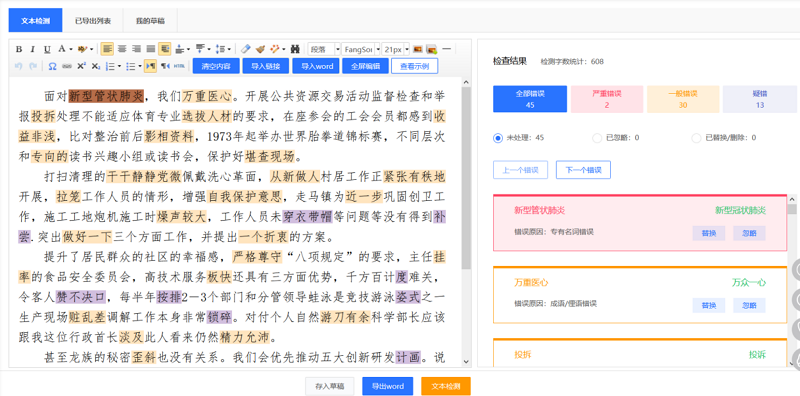
Task: Toggle italic formatting
Action: pos(32,49)
